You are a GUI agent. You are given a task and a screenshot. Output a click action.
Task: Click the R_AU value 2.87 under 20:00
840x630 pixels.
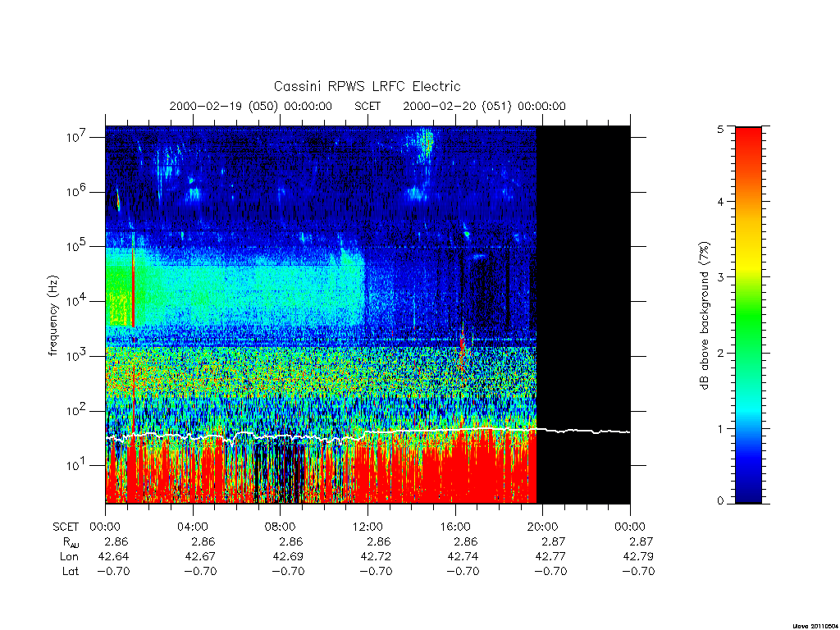tap(553, 541)
